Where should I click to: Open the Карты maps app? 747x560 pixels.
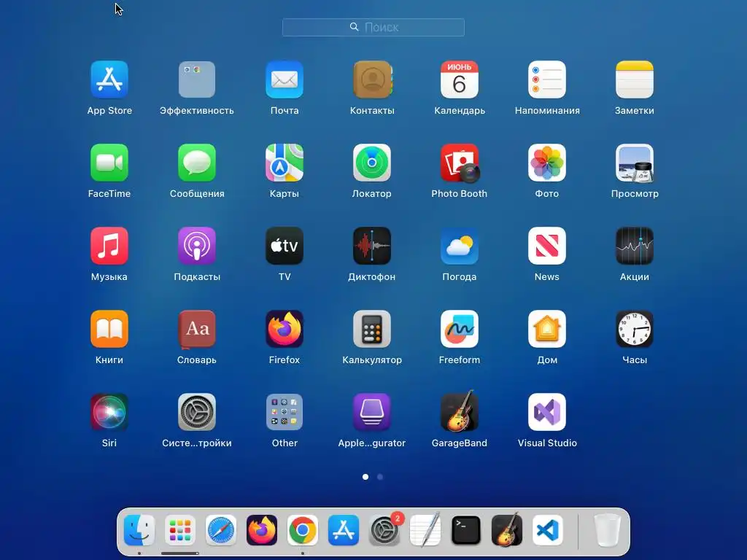(285, 163)
